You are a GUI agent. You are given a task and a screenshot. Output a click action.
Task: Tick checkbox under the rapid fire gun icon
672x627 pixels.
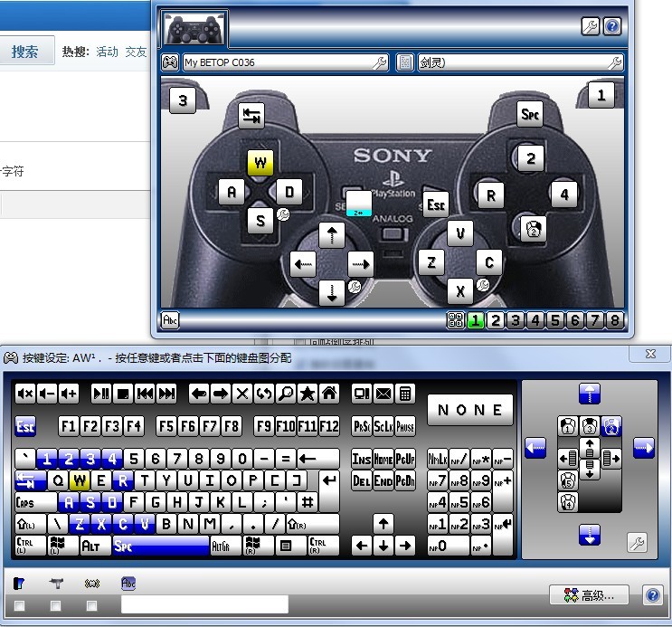[x=55, y=605]
